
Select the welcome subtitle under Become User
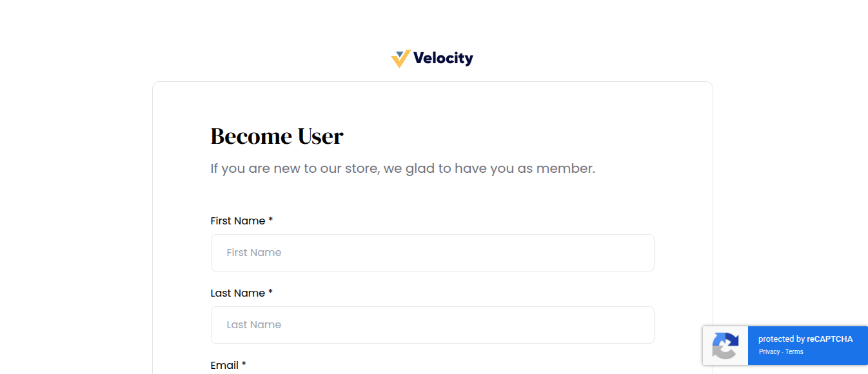[x=402, y=168]
